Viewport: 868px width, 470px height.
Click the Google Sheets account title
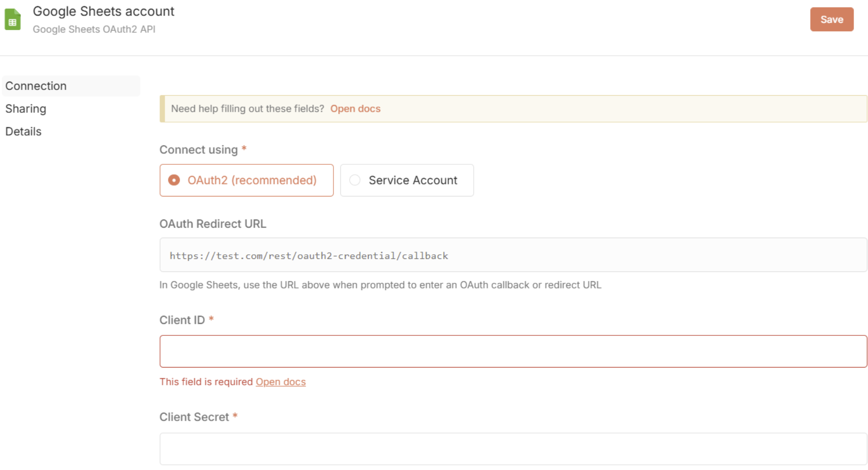coord(103,11)
